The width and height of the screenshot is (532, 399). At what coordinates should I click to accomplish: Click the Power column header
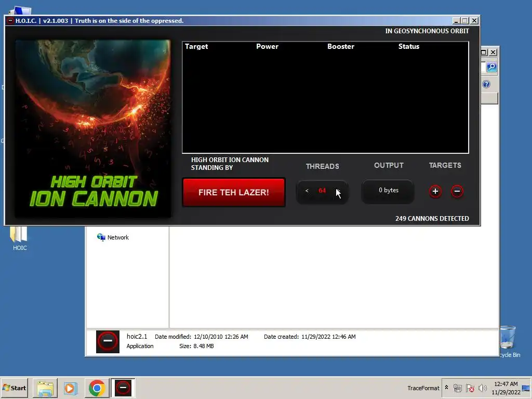267,46
